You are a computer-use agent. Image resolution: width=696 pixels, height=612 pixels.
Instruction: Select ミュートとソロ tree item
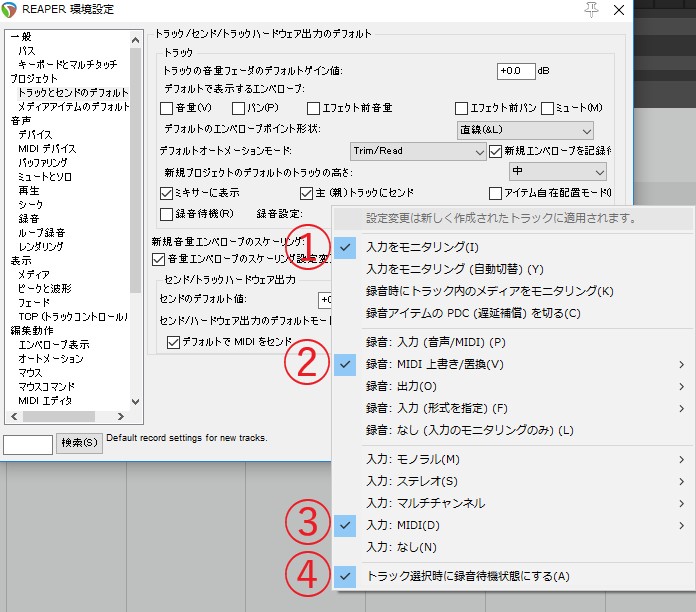click(x=44, y=177)
